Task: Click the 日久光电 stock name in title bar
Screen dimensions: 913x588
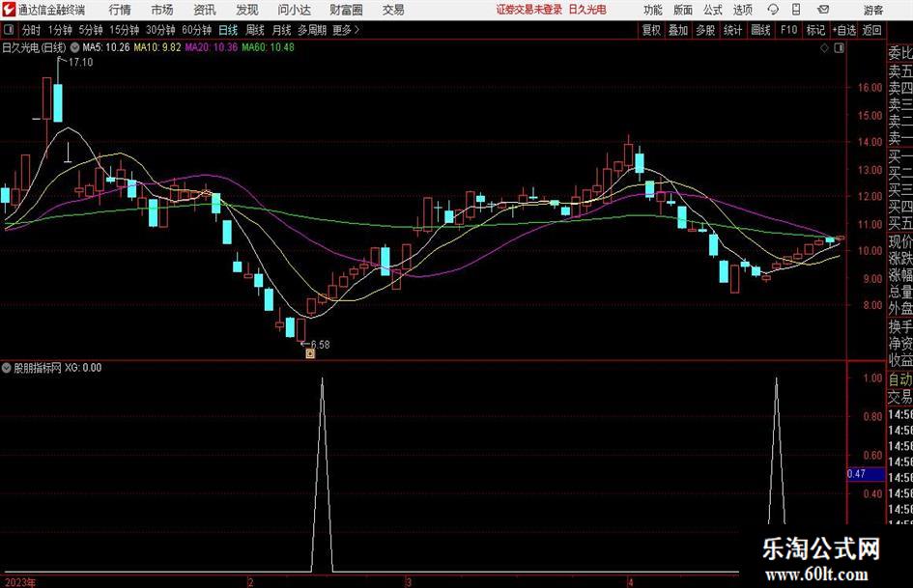Action: point(587,10)
